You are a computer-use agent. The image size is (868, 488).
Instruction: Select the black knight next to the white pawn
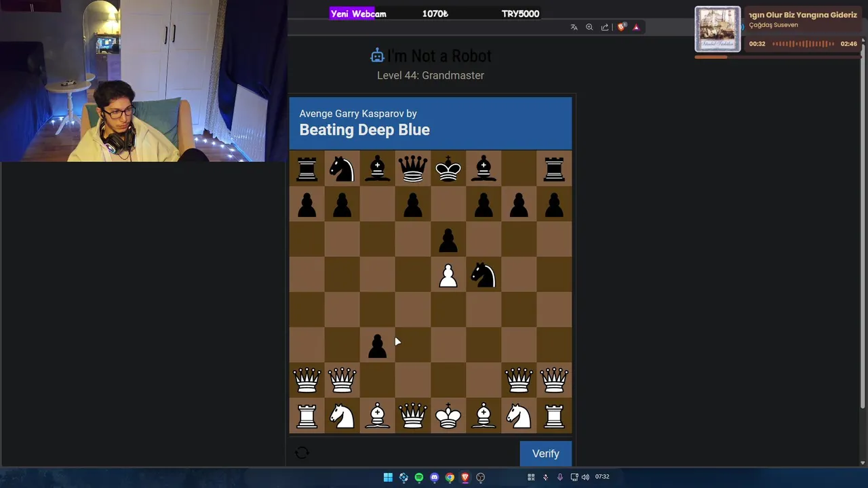point(484,274)
